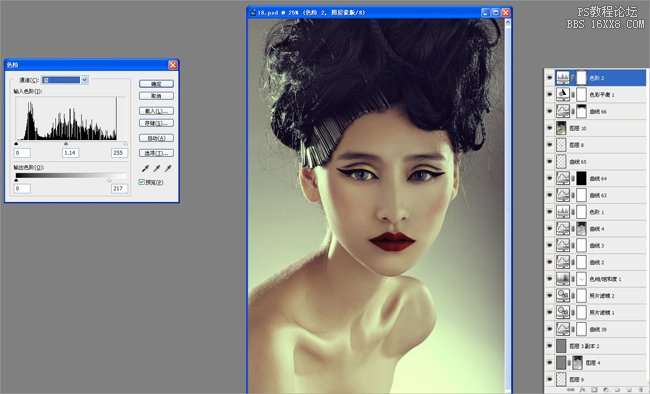Click the 色阶 1 levels adjustment icon

tap(563, 212)
